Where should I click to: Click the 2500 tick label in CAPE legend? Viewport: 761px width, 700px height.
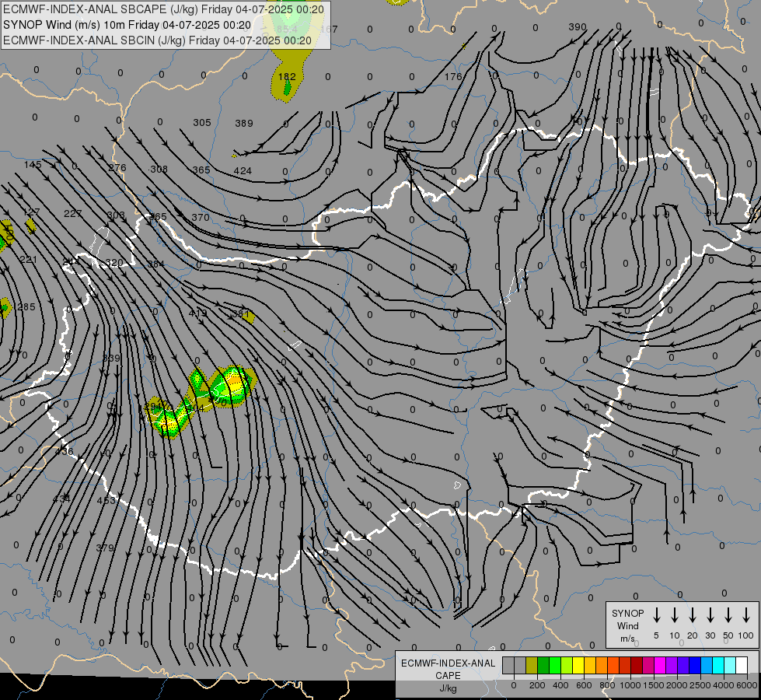coord(700,685)
